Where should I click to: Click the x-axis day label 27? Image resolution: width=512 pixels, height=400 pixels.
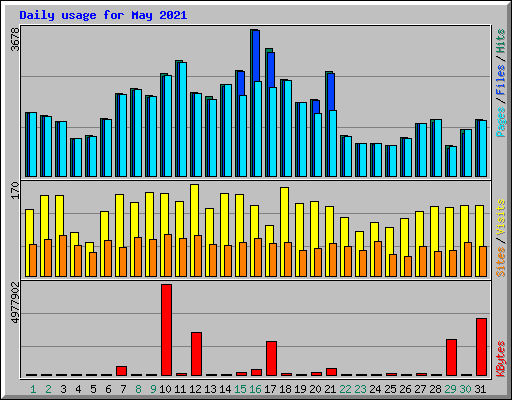click(420, 389)
